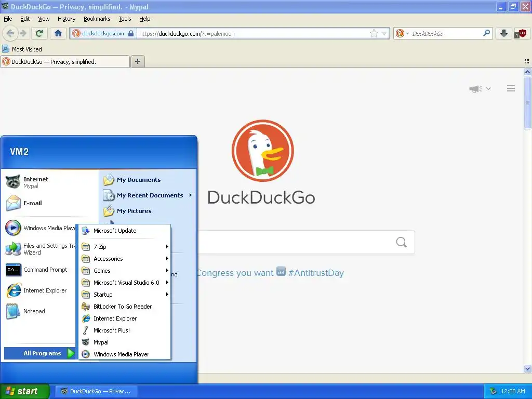Go to the browser home page
Viewport: 532px width, 399px height.
pos(58,33)
